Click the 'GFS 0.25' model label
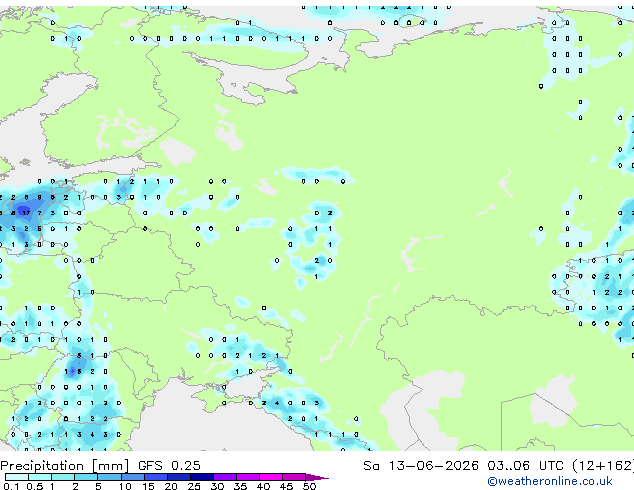 169,466
